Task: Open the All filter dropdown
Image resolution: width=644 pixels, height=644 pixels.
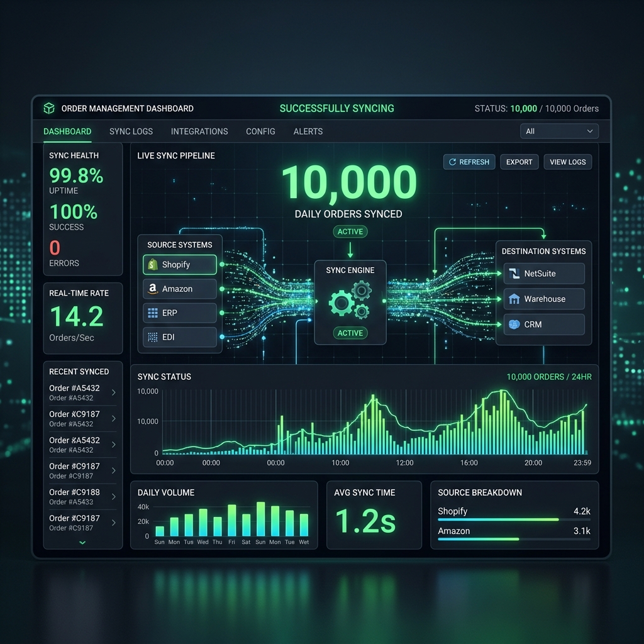Action: 559,131
